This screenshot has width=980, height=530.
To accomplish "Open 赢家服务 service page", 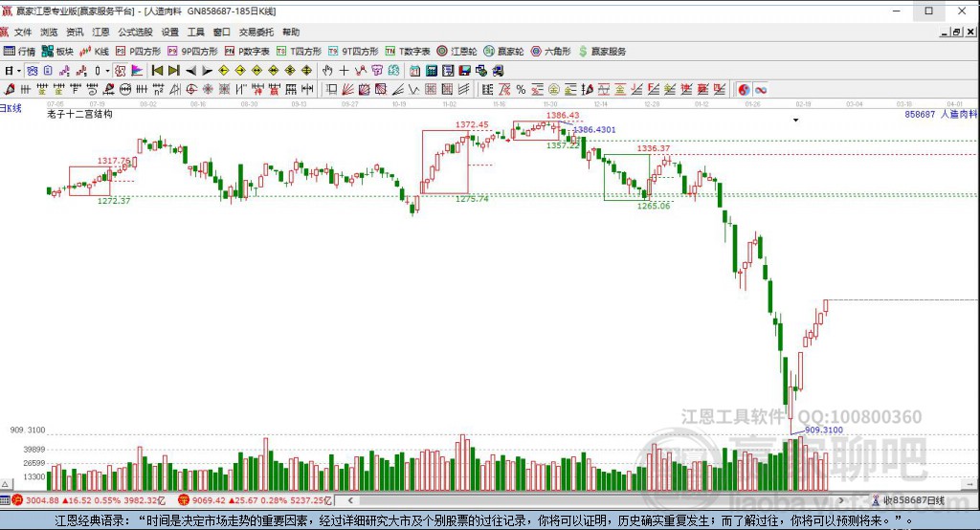I will (x=602, y=52).
